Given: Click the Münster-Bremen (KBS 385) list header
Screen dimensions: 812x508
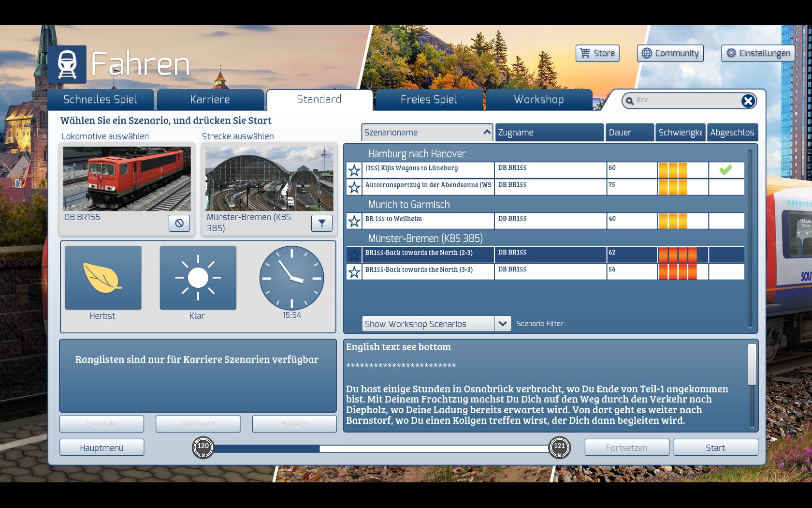Looking at the screenshot, I should 425,239.
